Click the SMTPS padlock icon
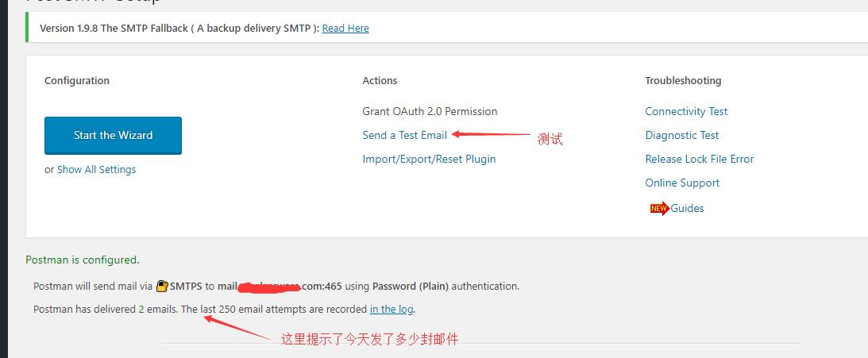Viewport: 868px width, 358px height. [x=162, y=287]
